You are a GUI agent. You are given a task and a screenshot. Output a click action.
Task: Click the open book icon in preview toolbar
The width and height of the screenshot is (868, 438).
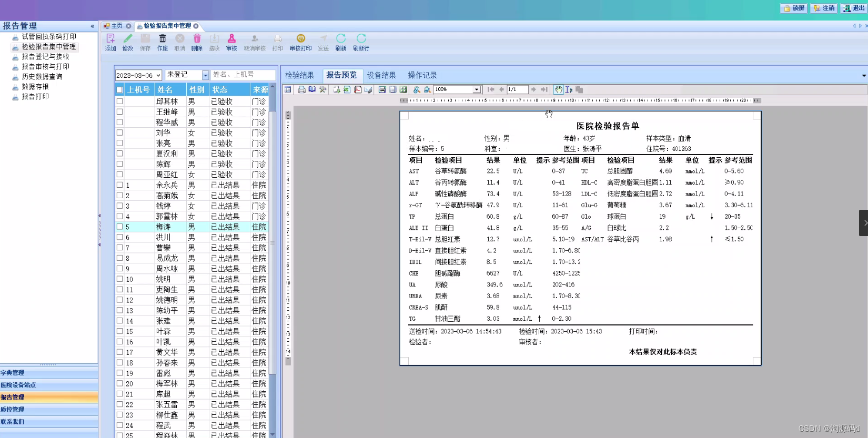coord(312,90)
